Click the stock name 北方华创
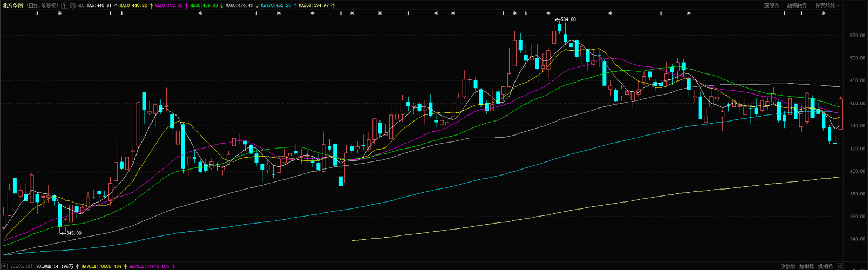This screenshot has height=270, width=868. click(13, 5)
